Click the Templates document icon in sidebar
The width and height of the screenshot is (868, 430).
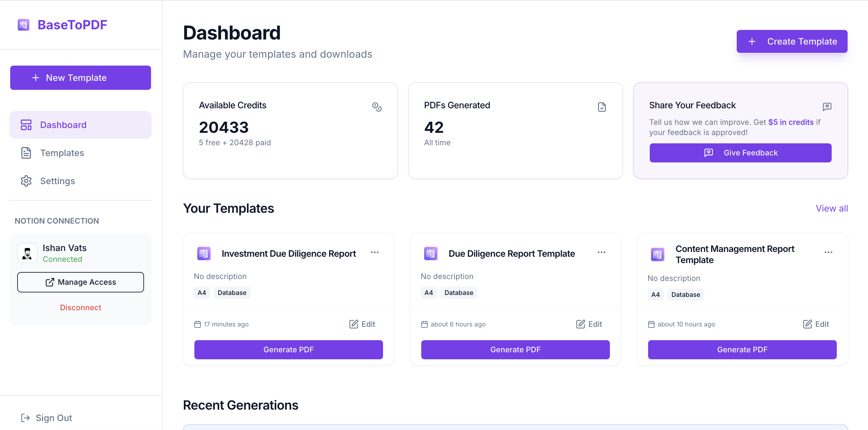click(26, 153)
